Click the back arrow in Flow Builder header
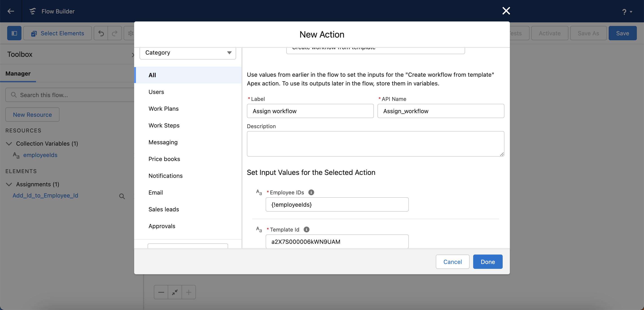This screenshot has height=310, width=644. click(11, 11)
